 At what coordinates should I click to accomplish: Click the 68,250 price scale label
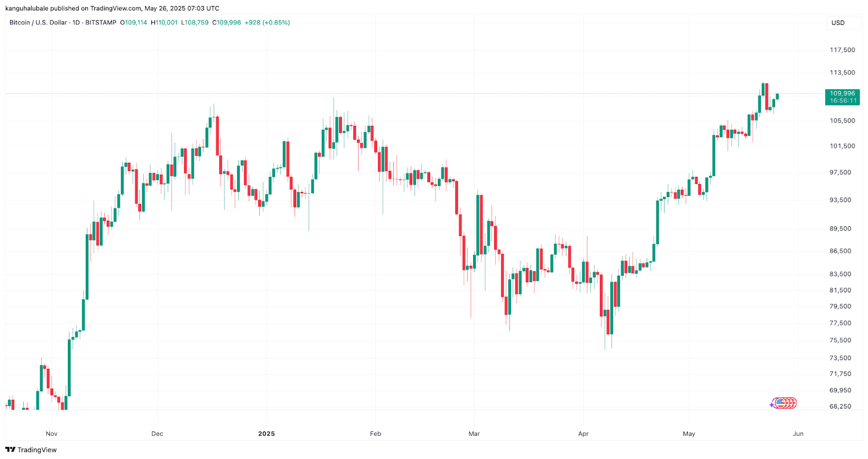coord(840,406)
